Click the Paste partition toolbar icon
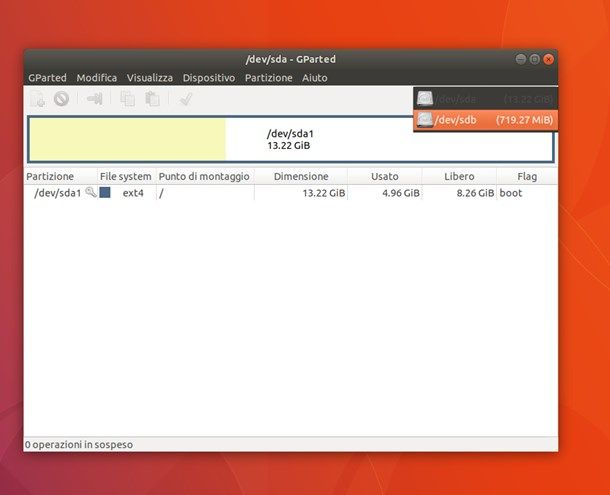The image size is (610, 495). (152, 99)
